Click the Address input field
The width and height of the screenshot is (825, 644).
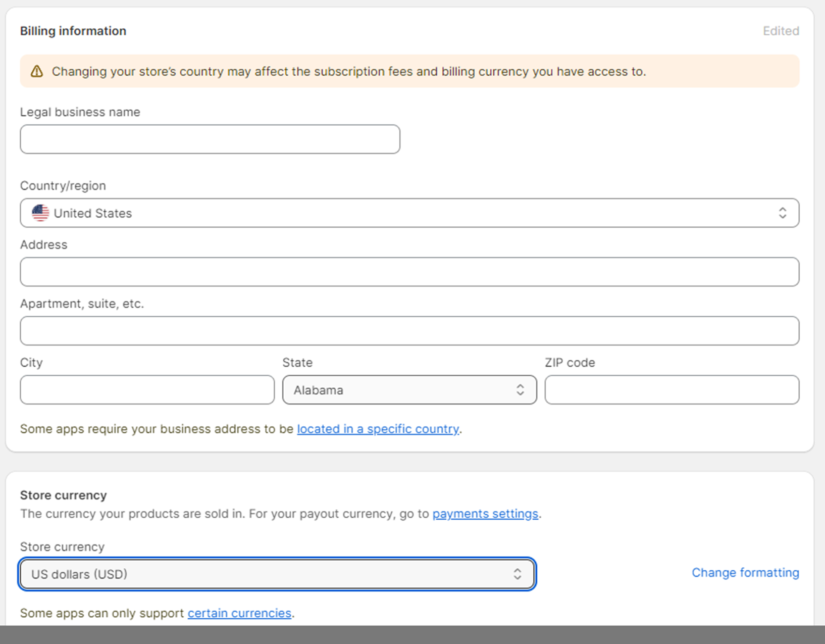coord(409,272)
